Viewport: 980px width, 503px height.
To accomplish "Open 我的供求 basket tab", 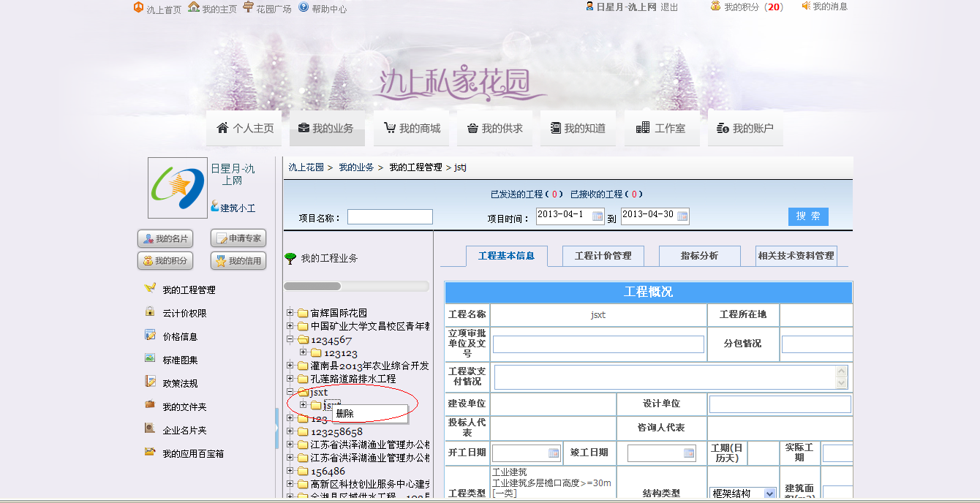I will click(x=495, y=128).
